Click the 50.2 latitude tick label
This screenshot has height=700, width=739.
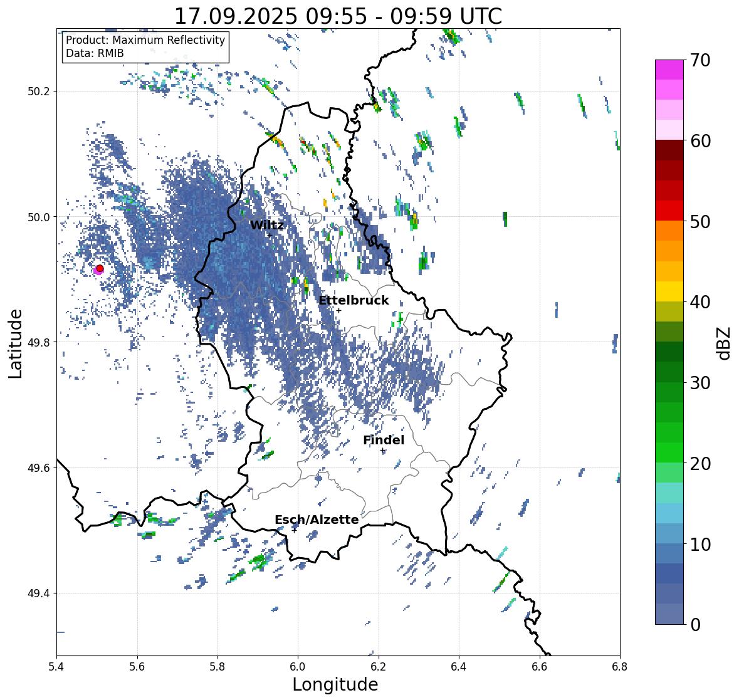[x=39, y=91]
